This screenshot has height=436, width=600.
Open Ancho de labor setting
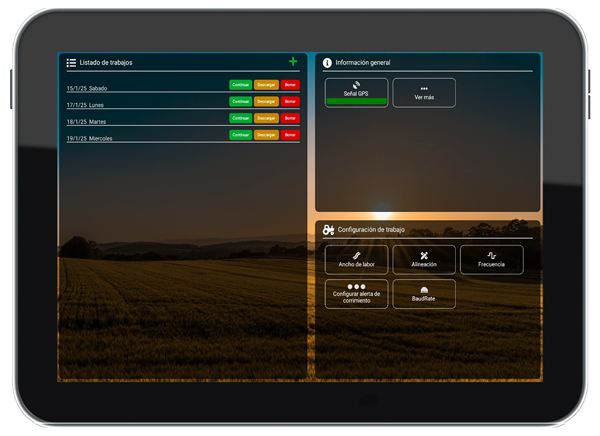356,260
